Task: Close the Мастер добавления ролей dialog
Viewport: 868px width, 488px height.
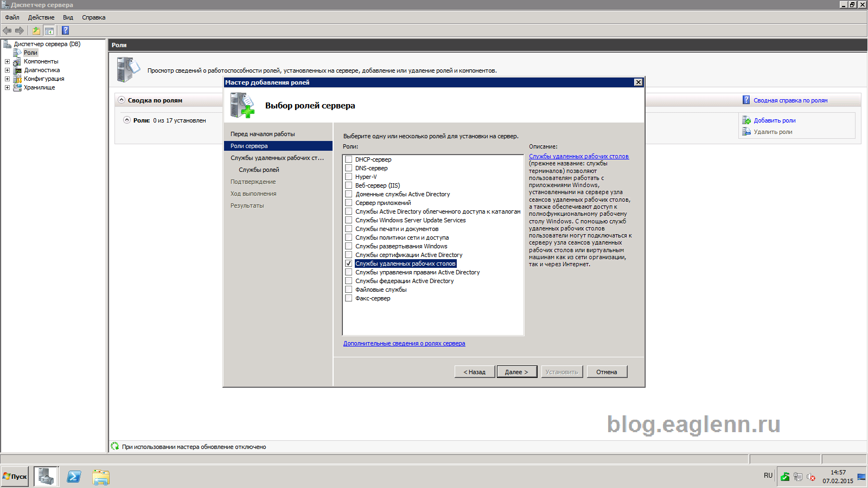Action: 639,82
